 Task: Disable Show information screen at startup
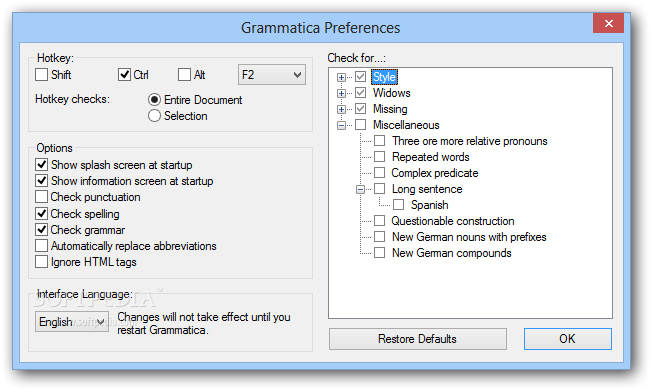point(42,181)
